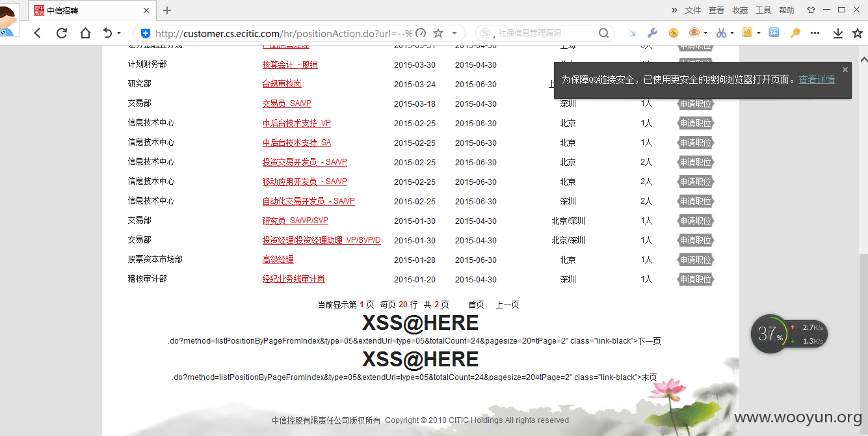Select the 中信招聘 tab
This screenshot has width=868, height=436.
pos(91,10)
